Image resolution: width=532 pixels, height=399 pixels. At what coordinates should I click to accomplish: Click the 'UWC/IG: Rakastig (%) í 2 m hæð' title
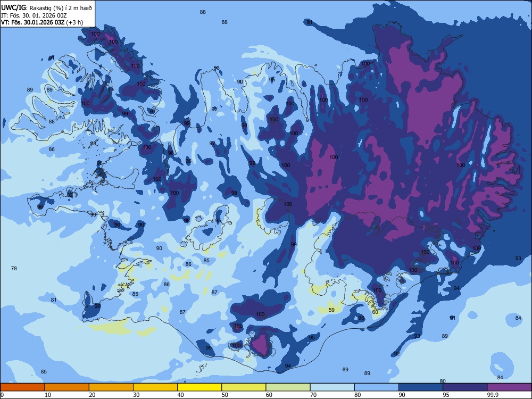point(46,8)
